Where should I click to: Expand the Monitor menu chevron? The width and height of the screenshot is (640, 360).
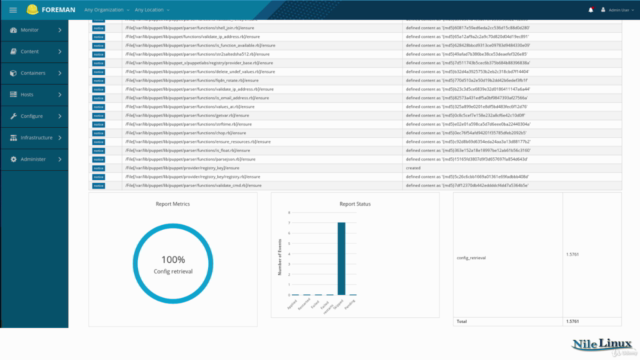[x=60, y=30]
